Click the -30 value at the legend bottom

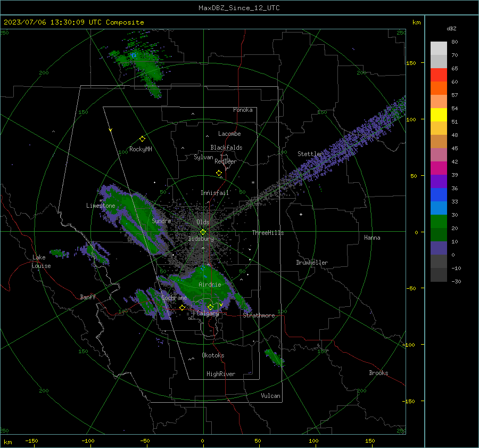[x=456, y=281]
